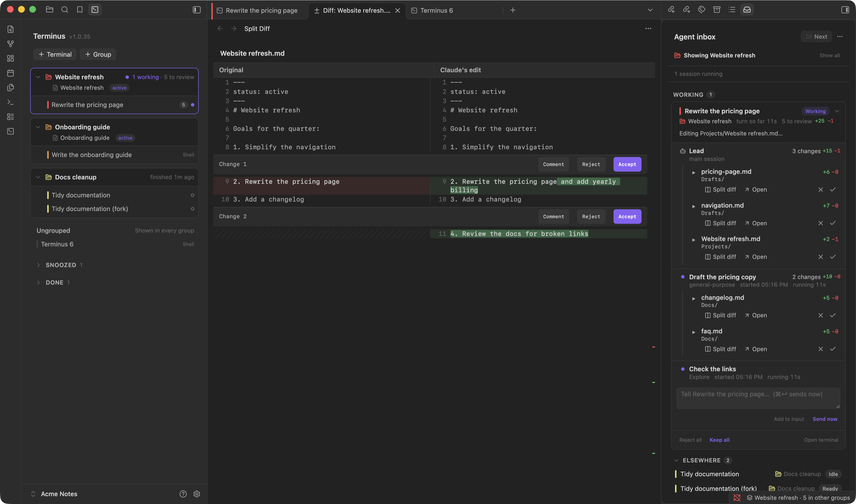
Task: Add a Comment on Change 1
Action: 553,164
